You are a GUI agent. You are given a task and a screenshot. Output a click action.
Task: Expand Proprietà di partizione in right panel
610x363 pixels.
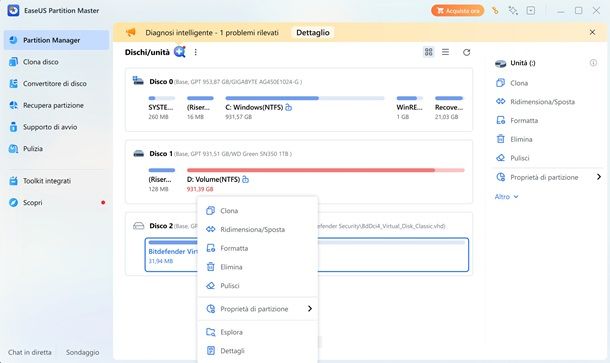[x=549, y=177]
